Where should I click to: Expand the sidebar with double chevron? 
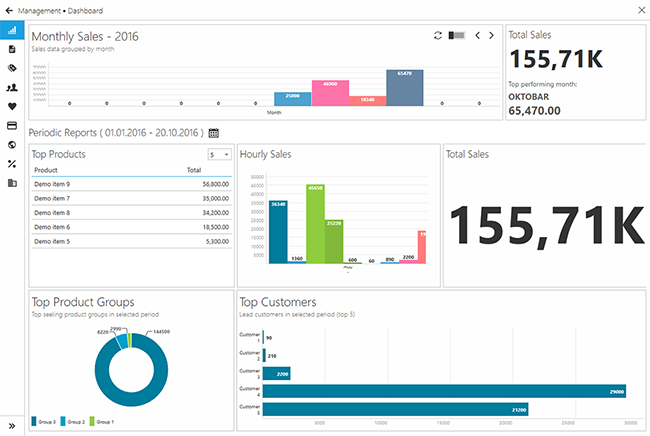coord(11,426)
